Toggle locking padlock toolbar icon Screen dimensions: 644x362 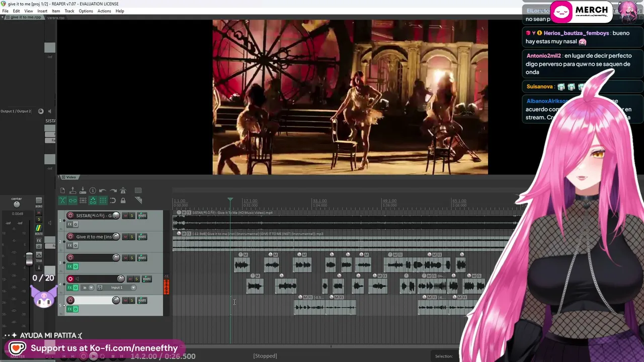[x=123, y=201]
